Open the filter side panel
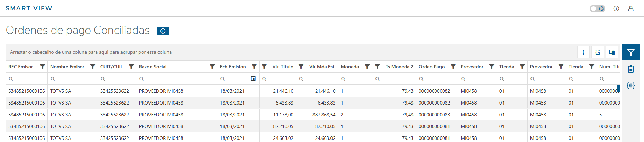 coord(631,52)
